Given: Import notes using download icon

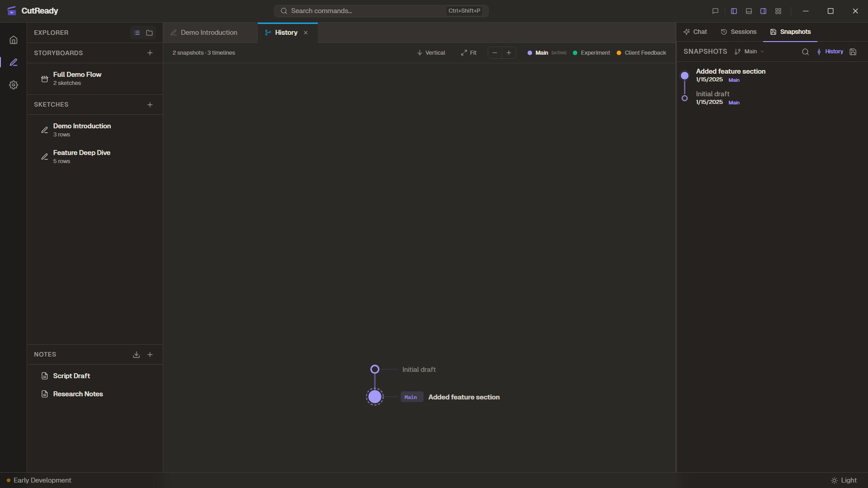Looking at the screenshot, I should point(136,355).
